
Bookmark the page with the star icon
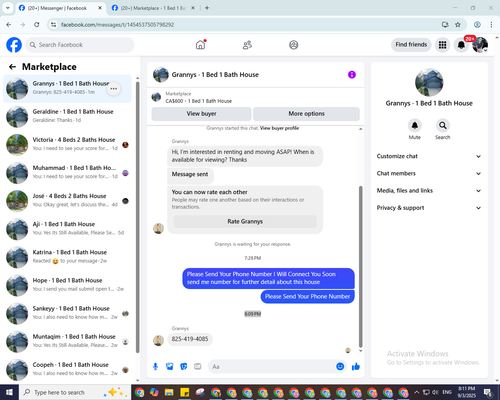pos(458,25)
